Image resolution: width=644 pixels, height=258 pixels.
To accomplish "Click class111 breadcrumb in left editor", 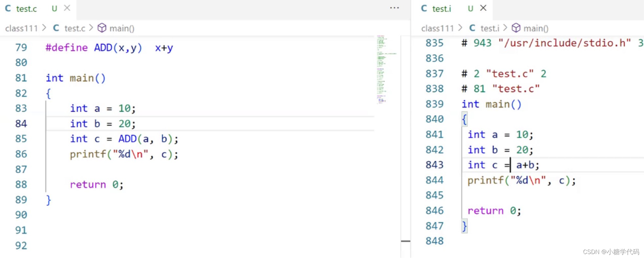I will (x=22, y=29).
